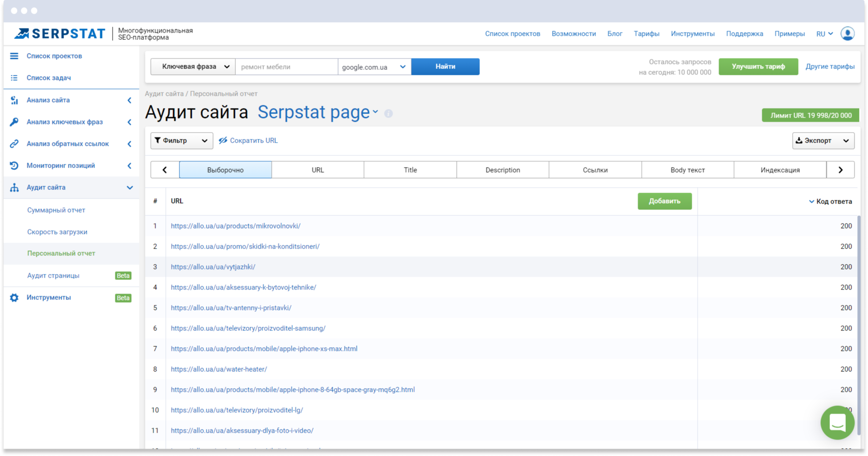Open Персональный отчет in sidebar
Screen dimensions: 868x456
61,253
